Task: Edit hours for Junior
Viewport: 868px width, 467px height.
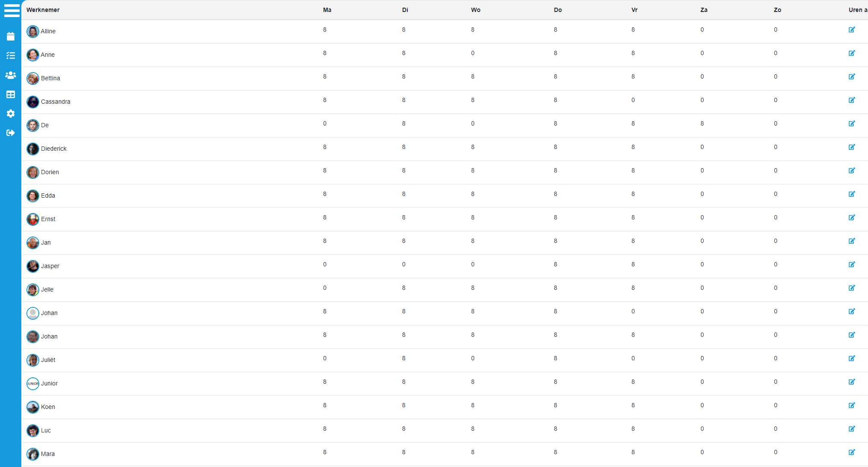Action: (852, 382)
